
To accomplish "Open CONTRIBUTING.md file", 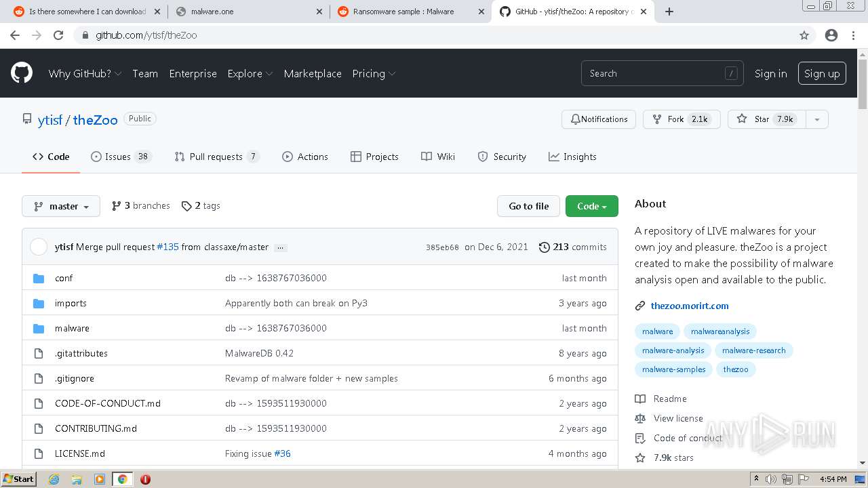I will coord(96,428).
